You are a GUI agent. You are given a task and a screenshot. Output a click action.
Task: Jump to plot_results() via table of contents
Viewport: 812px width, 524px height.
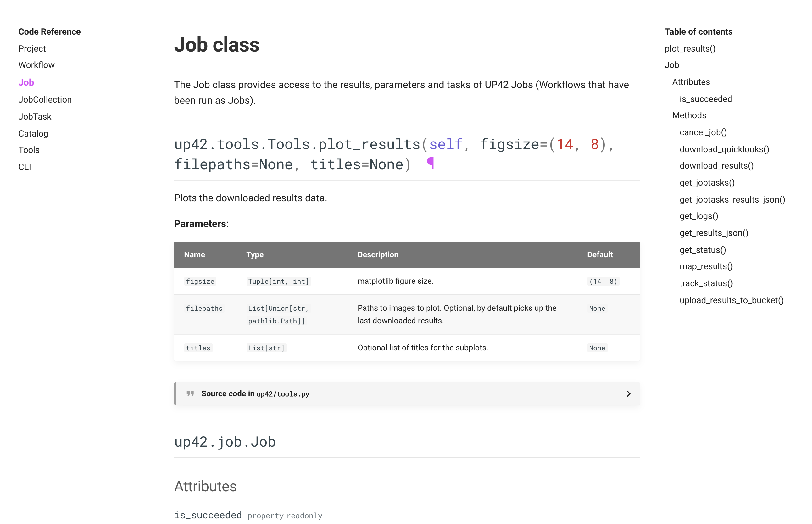tap(690, 49)
